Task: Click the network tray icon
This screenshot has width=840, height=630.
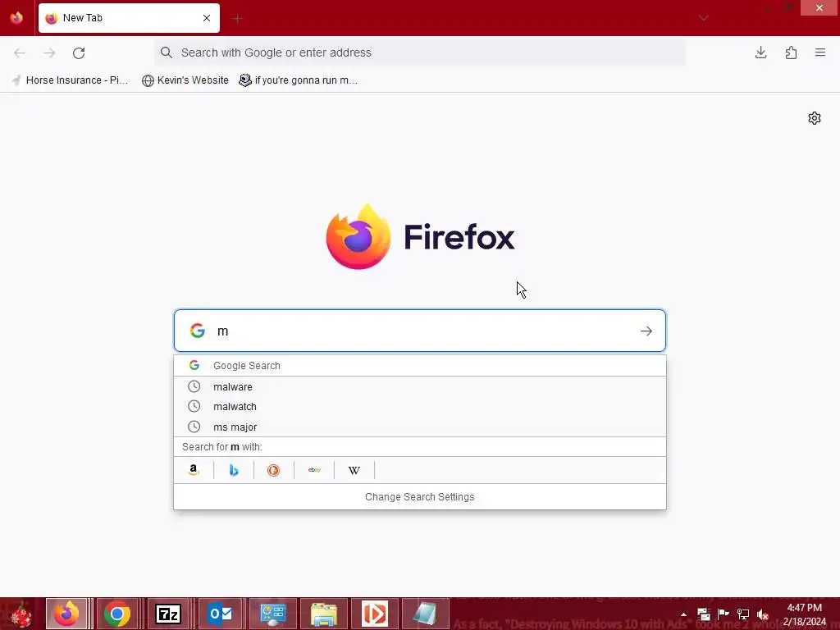Action: pyautogui.click(x=743, y=614)
